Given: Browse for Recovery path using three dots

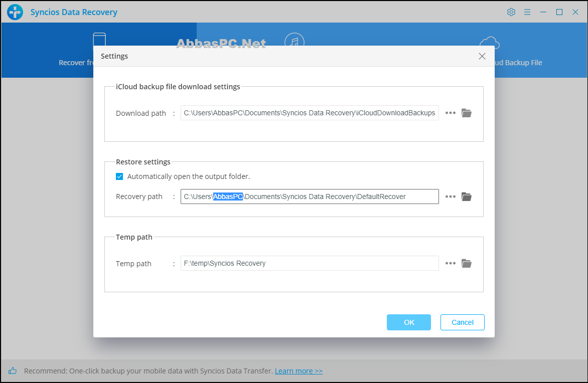Looking at the screenshot, I should tap(451, 197).
